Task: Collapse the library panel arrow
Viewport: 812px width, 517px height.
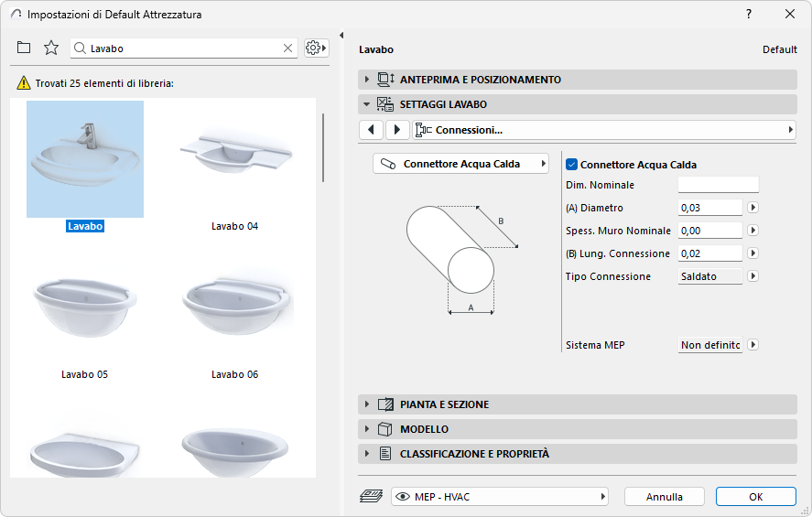Action: pyautogui.click(x=341, y=36)
